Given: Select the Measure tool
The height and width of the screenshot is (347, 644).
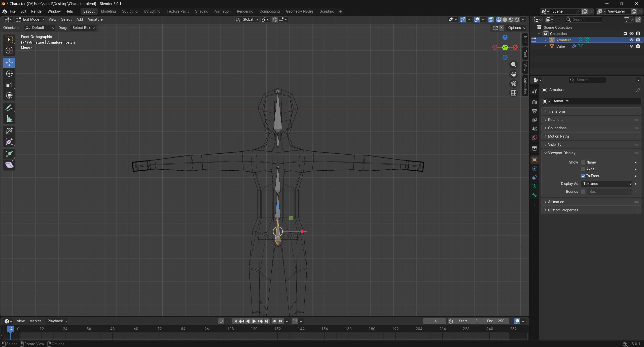Looking at the screenshot, I should click(9, 119).
